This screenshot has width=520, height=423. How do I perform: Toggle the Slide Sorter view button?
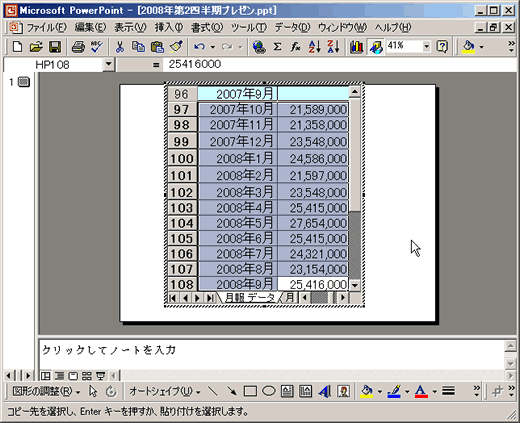coord(87,376)
